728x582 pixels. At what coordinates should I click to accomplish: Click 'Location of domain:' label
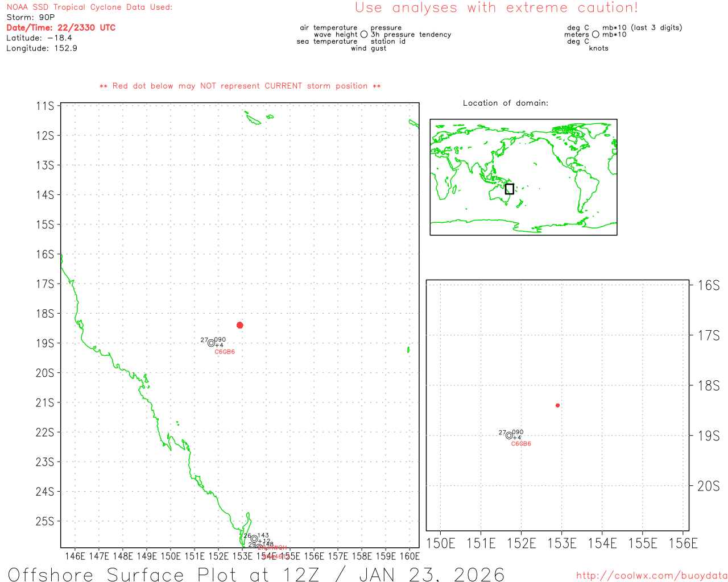[506, 103]
